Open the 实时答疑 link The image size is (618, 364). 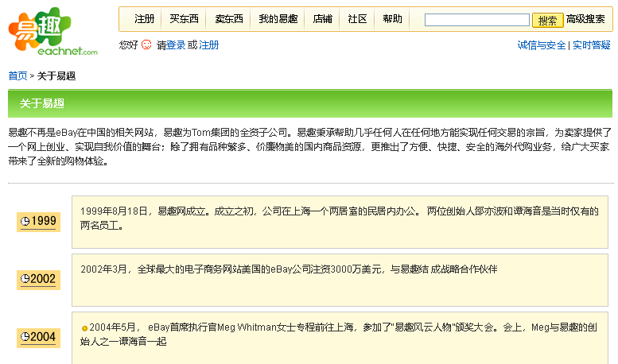(x=592, y=45)
